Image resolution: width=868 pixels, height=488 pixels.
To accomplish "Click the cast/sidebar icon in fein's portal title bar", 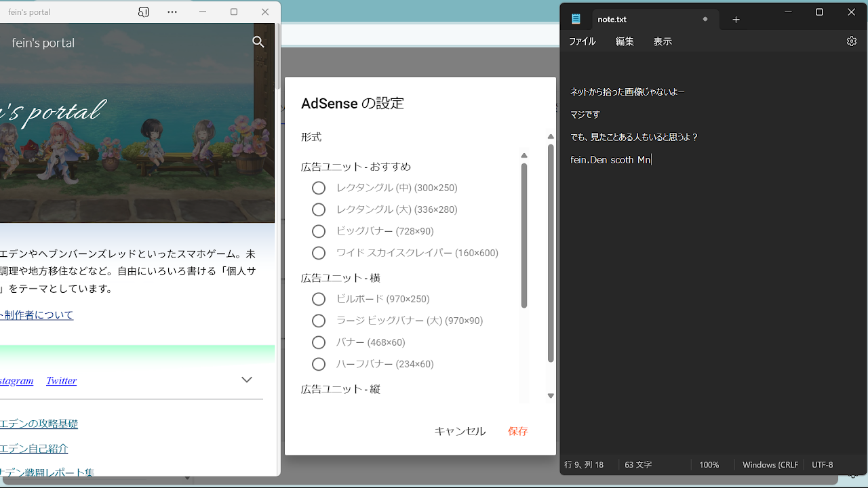I will pyautogui.click(x=143, y=12).
